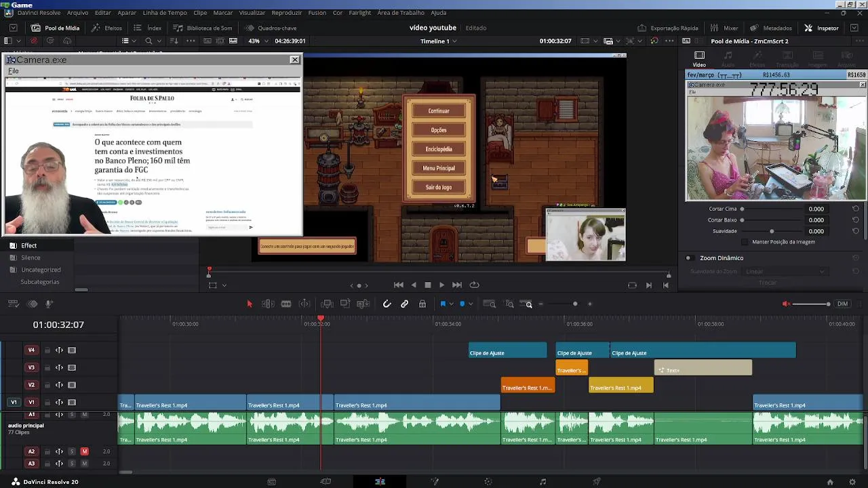
Task: Mute audio track A3 with M button
Action: pos(84,464)
